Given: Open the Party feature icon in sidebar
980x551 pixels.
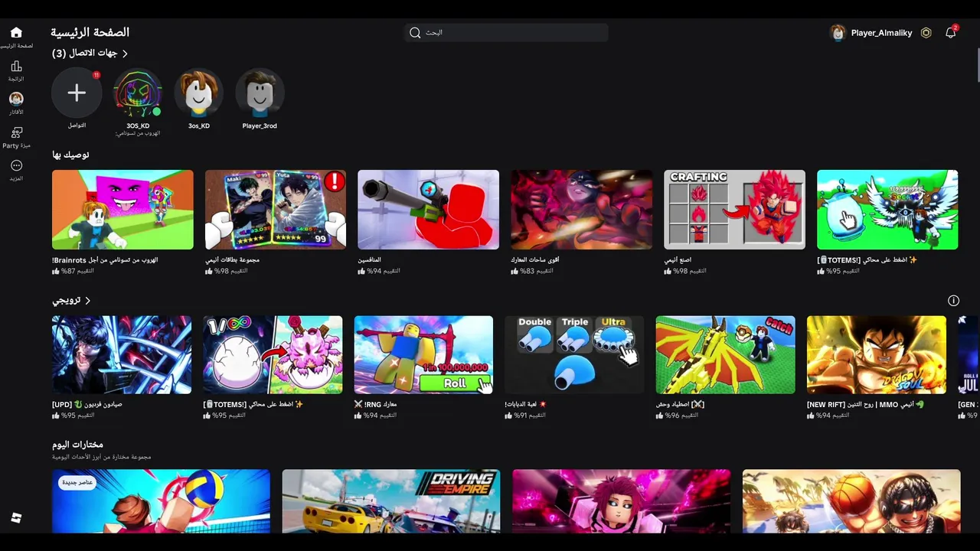Looking at the screenshot, I should [16, 132].
